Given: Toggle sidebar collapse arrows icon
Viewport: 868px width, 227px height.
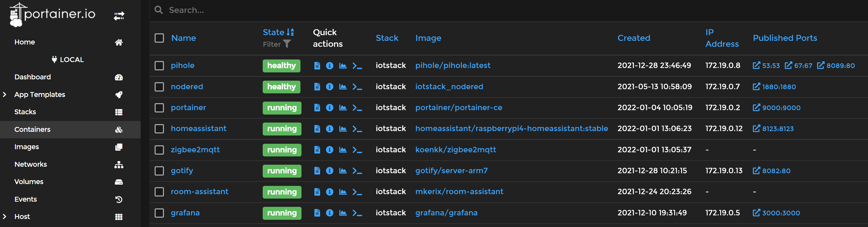Looking at the screenshot, I should (x=119, y=16).
